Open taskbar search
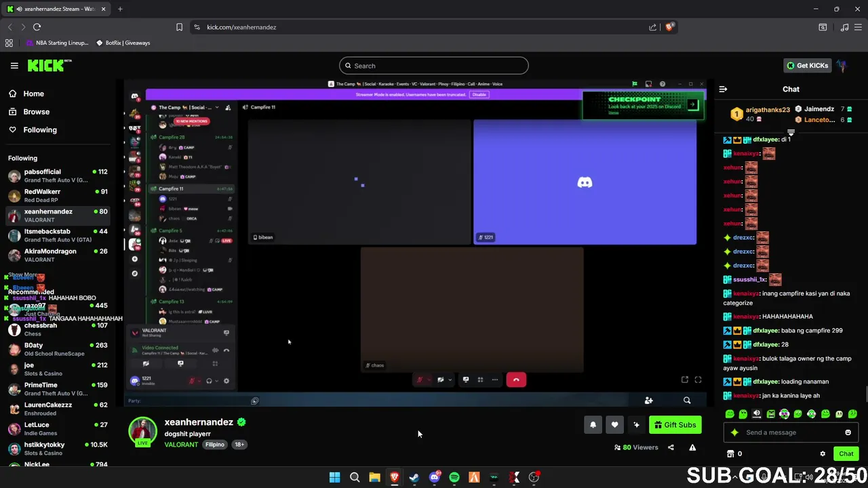Image resolution: width=868 pixels, height=488 pixels. 355,477
